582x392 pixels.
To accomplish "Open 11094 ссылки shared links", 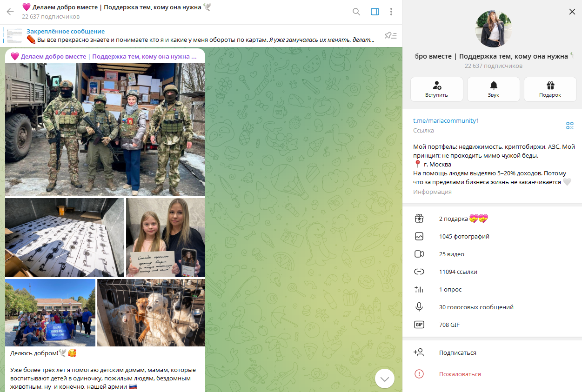I will coord(492,272).
